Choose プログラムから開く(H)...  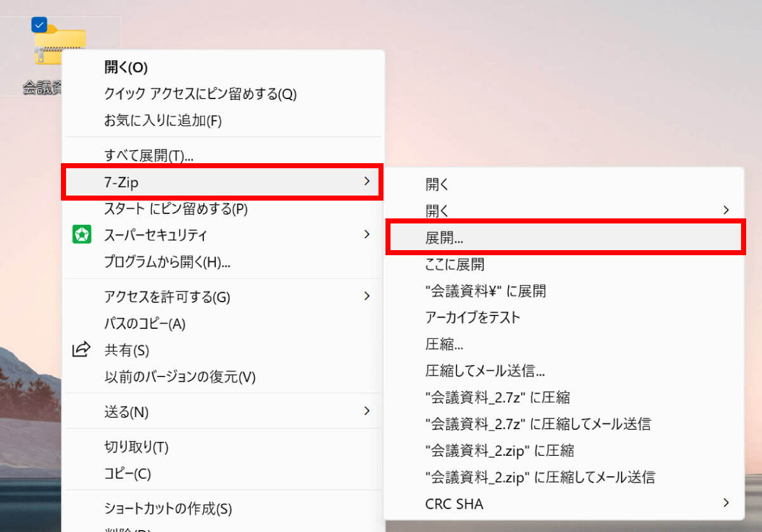pyautogui.click(x=224, y=262)
